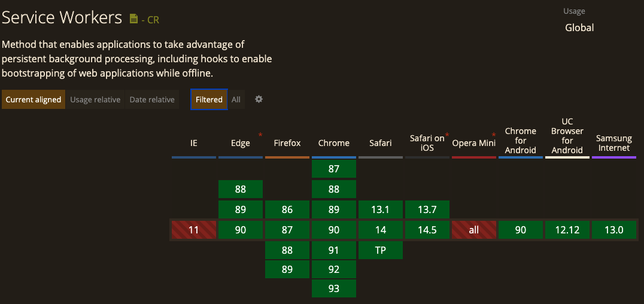644x304 pixels.
Task: Enable the Current aligned view
Action: pyautogui.click(x=34, y=100)
